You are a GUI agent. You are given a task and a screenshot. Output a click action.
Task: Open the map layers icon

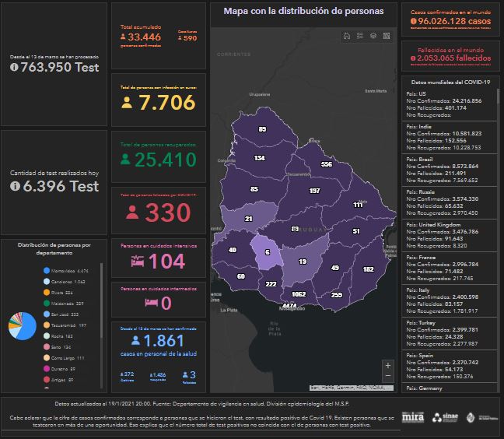(373, 36)
